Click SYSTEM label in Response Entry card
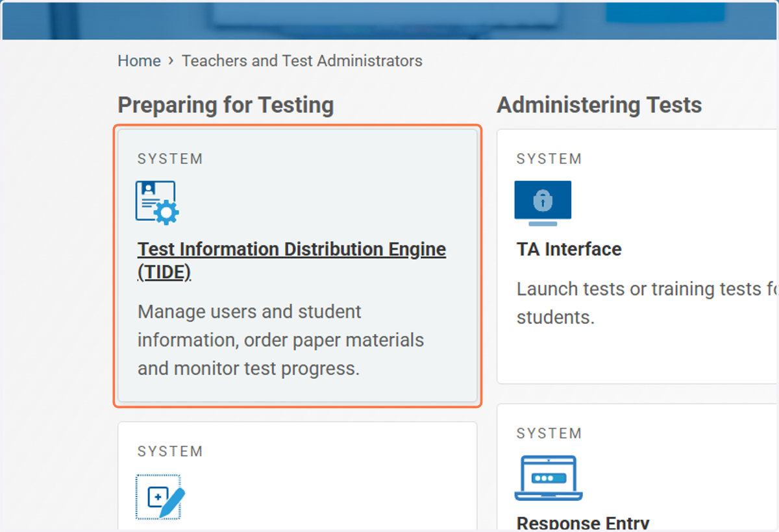The image size is (779, 532). click(x=549, y=433)
